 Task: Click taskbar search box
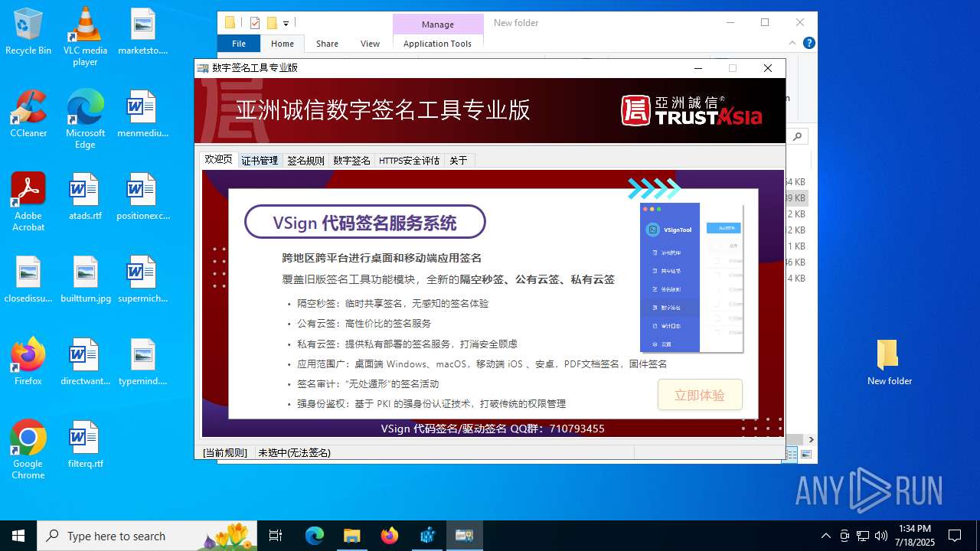point(148,536)
